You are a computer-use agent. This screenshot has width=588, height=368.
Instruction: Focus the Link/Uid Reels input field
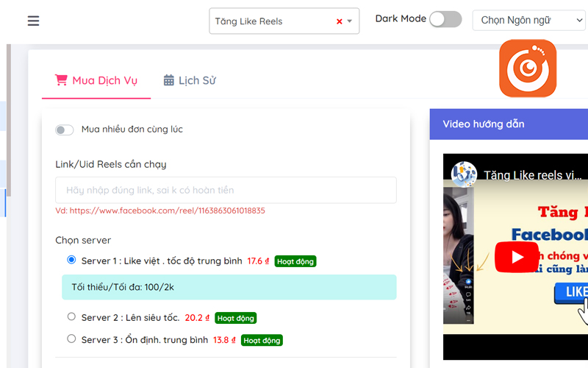tap(226, 190)
